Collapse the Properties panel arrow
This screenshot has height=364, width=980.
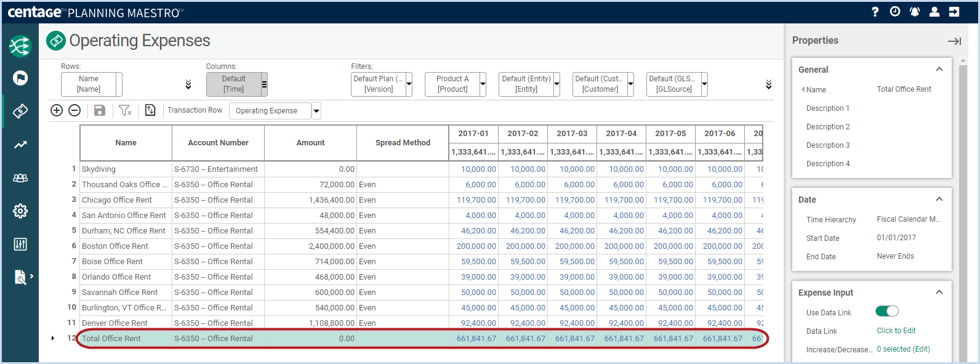click(954, 41)
